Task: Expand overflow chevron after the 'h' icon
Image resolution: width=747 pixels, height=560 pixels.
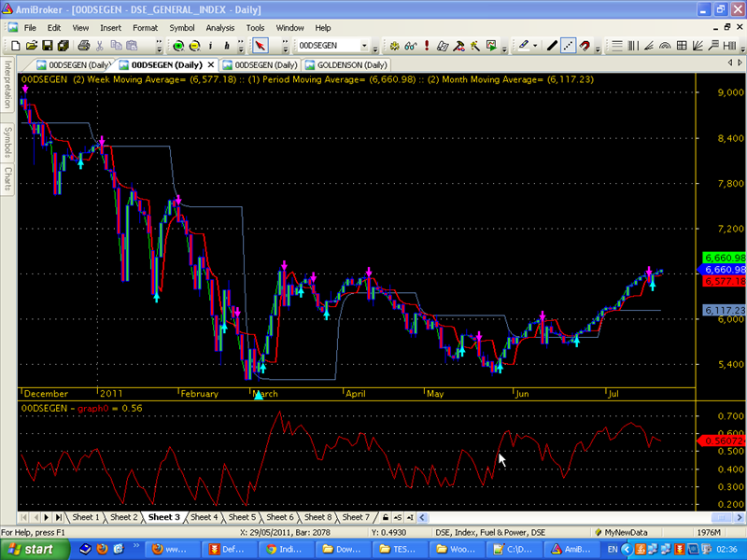Action: click(x=241, y=46)
